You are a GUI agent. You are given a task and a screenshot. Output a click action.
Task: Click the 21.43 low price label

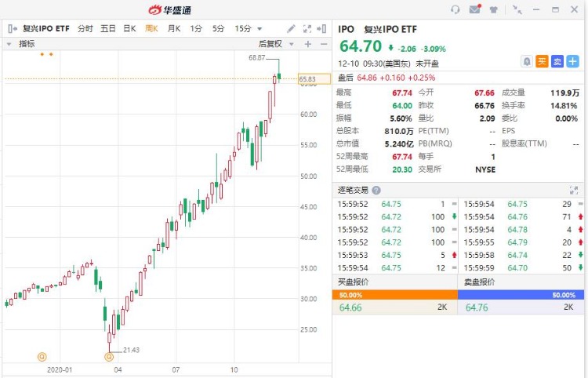coord(131,350)
